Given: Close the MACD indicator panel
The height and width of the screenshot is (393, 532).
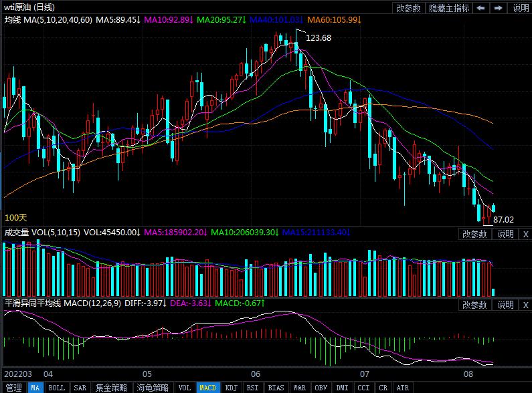Looking at the screenshot, I should [525, 305].
